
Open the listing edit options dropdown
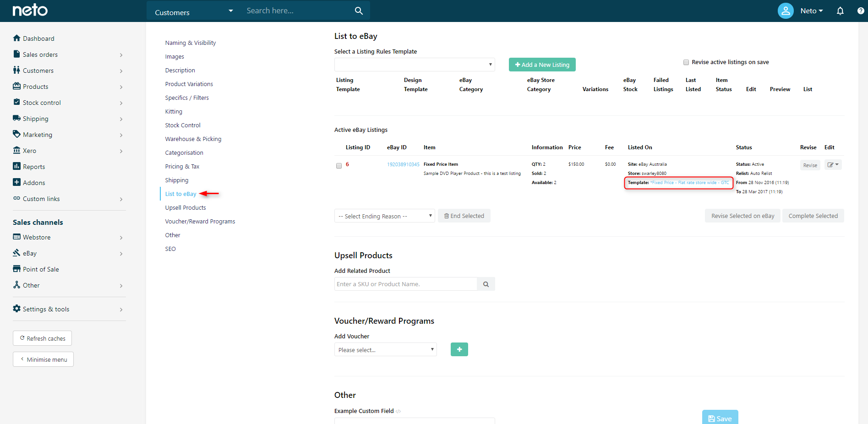(x=833, y=165)
